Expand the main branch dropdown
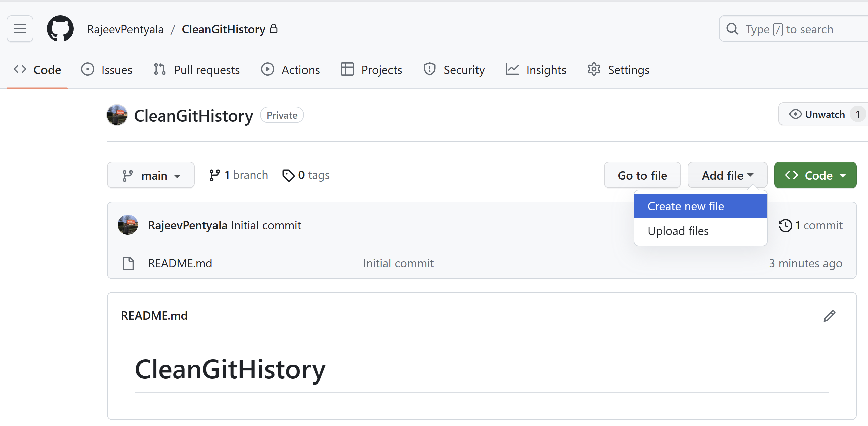The image size is (868, 426). pos(151,175)
